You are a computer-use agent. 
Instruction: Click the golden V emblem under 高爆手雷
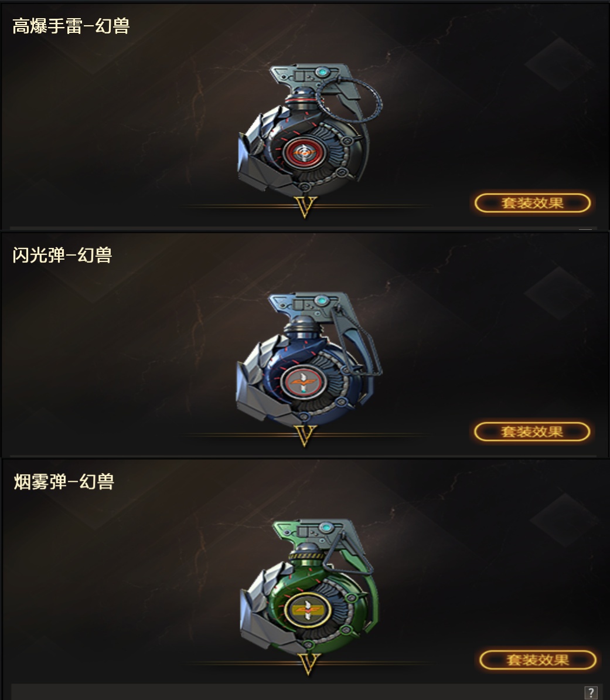(306, 207)
